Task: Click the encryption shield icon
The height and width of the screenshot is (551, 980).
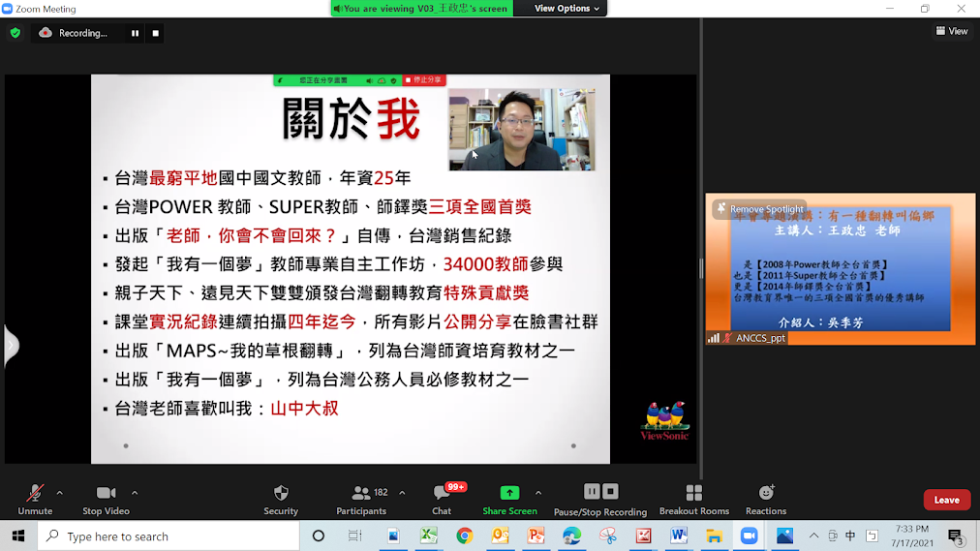Action: click(15, 33)
